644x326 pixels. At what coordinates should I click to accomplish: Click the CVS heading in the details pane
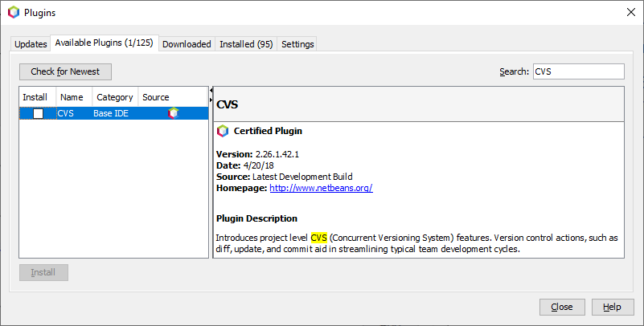(227, 104)
